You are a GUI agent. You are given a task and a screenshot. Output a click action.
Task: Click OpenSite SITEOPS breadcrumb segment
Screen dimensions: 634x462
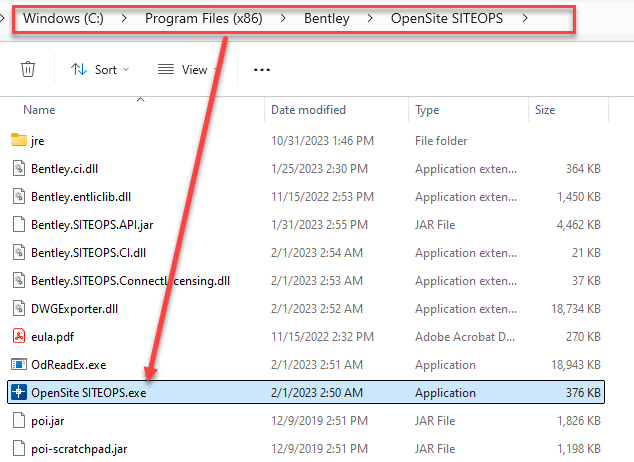pos(447,18)
